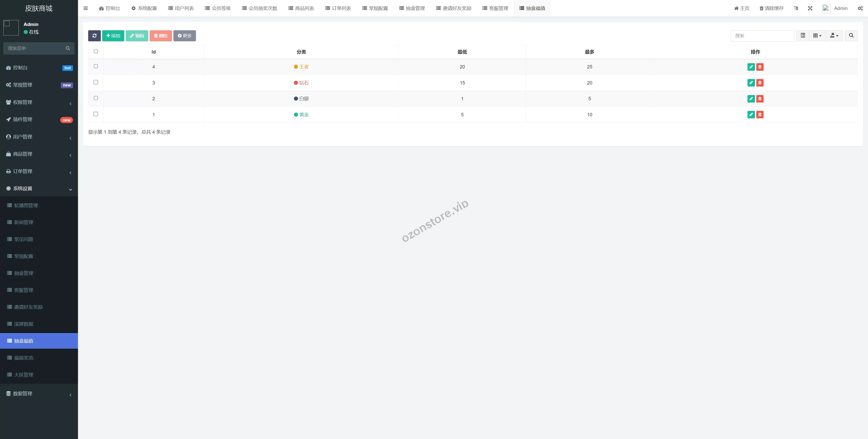868x439 pixels.
Task: Check the checkbox for row Id 2
Action: (x=96, y=98)
